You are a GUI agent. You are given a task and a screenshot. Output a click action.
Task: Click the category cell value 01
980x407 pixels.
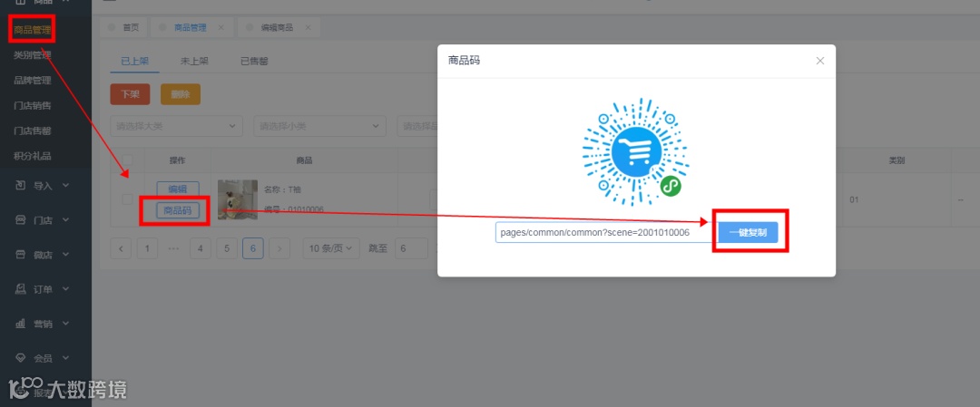coord(855,200)
